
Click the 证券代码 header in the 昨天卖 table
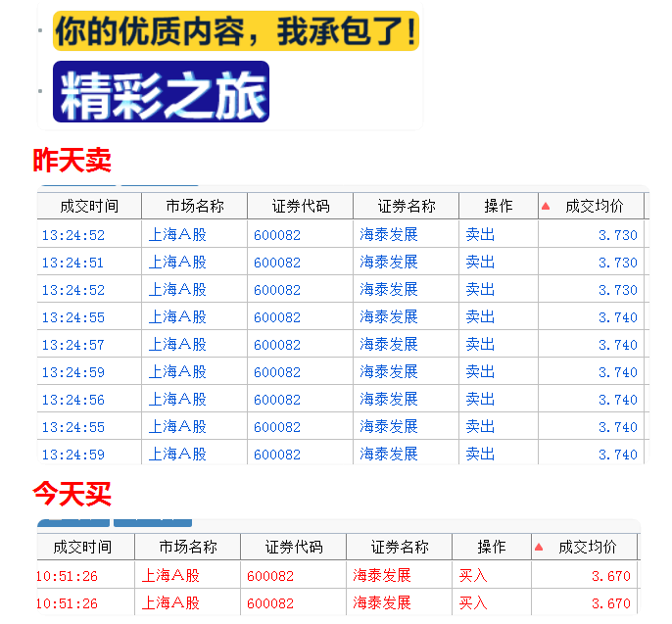pos(301,206)
